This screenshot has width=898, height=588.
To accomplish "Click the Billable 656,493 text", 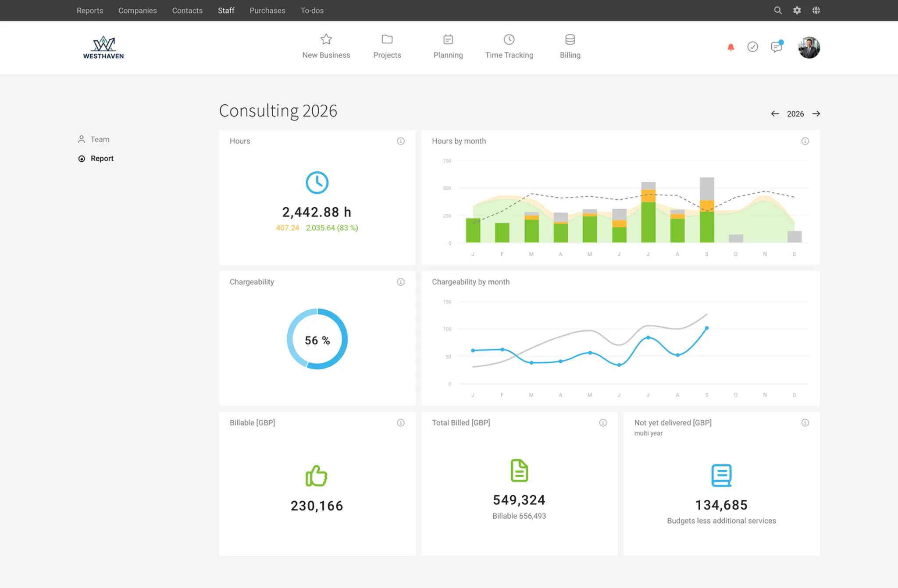I will click(519, 516).
